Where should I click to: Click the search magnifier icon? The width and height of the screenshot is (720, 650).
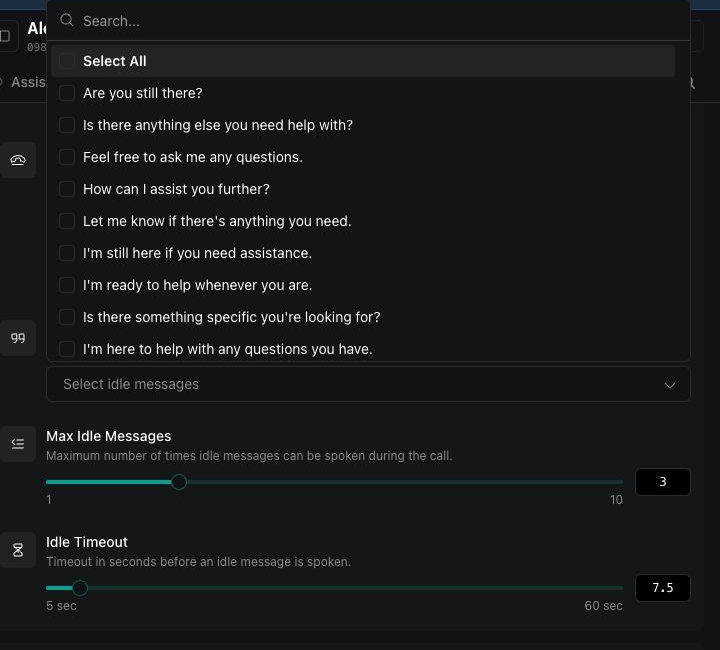click(67, 20)
